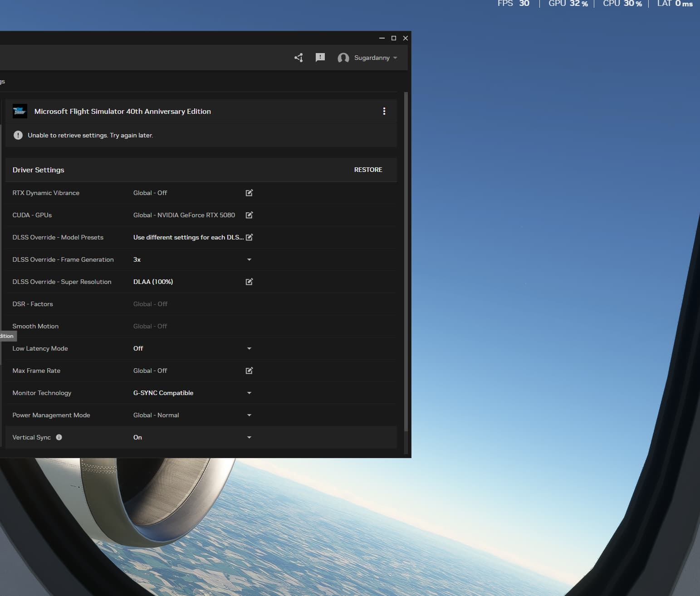This screenshot has height=596, width=700.
Task: Edit the Max Frame Rate setting
Action: tap(249, 371)
